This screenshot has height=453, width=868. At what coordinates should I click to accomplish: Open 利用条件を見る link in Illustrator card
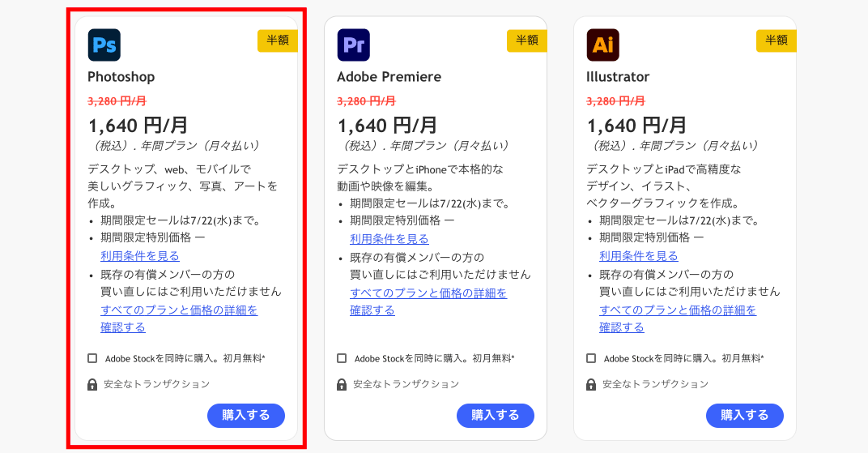point(639,256)
